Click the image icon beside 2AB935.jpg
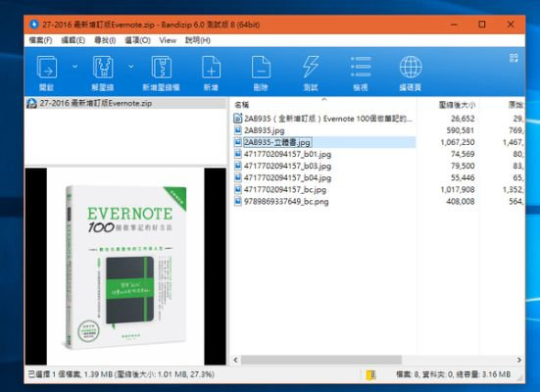 [237, 130]
